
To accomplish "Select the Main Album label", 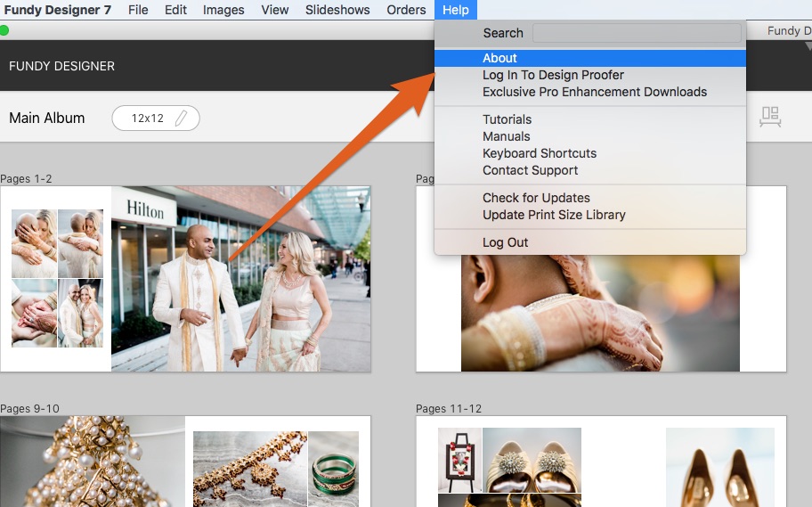I will (x=46, y=119).
